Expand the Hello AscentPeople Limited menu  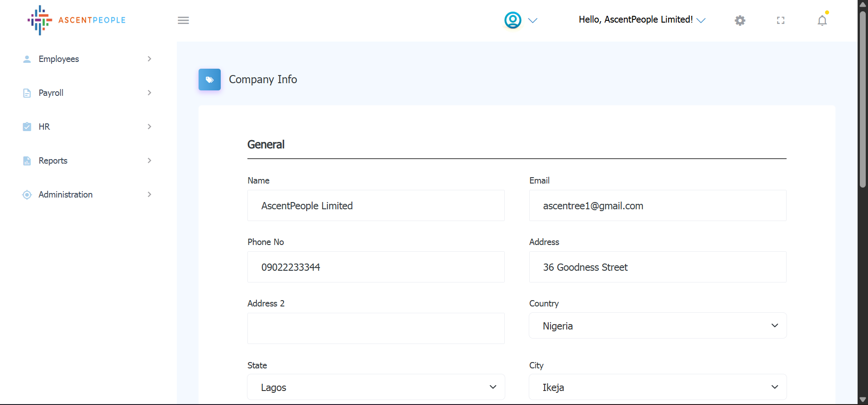[641, 20]
